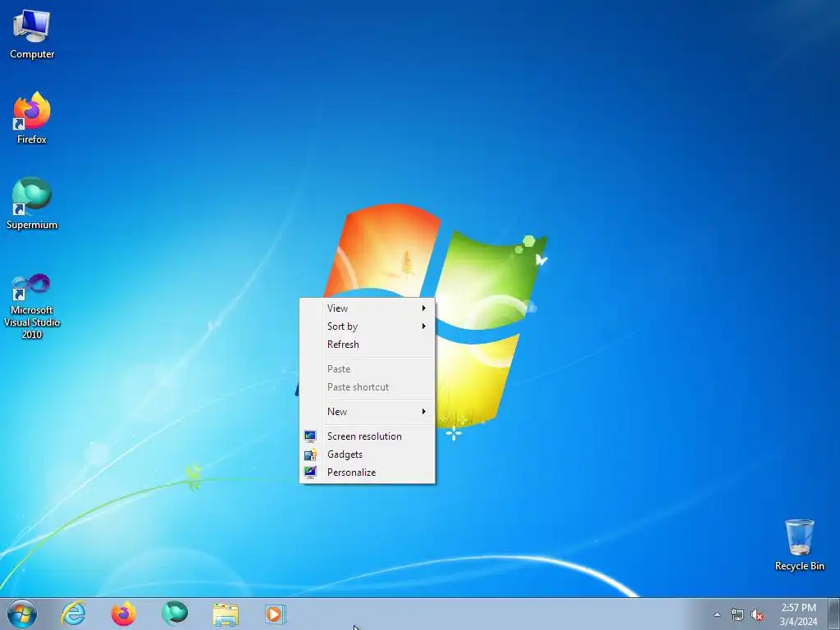Choose Gadgets from the context menu

(367, 454)
